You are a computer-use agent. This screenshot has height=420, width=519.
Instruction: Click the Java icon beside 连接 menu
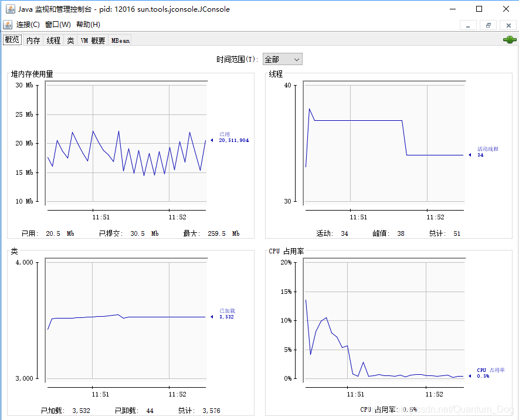click(8, 25)
